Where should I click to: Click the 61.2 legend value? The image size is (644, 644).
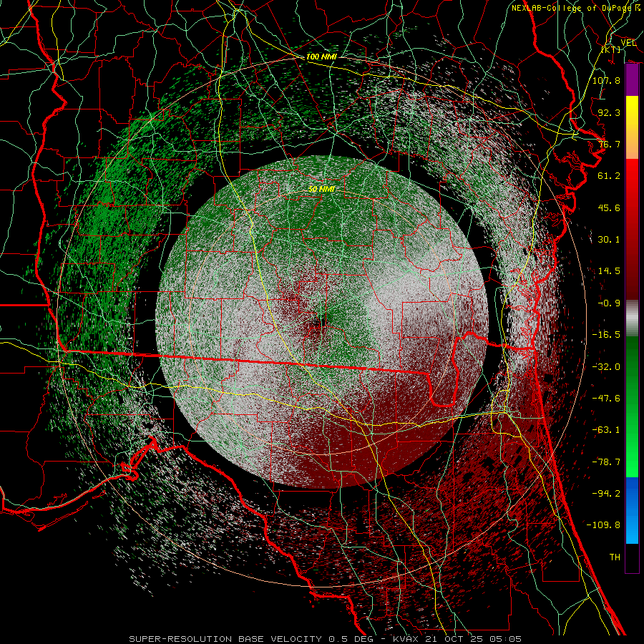click(609, 175)
